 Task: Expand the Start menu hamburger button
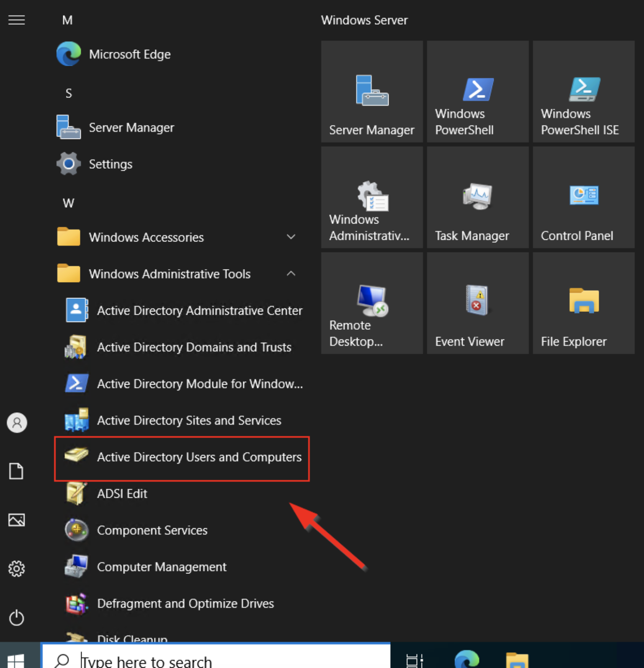tap(17, 20)
